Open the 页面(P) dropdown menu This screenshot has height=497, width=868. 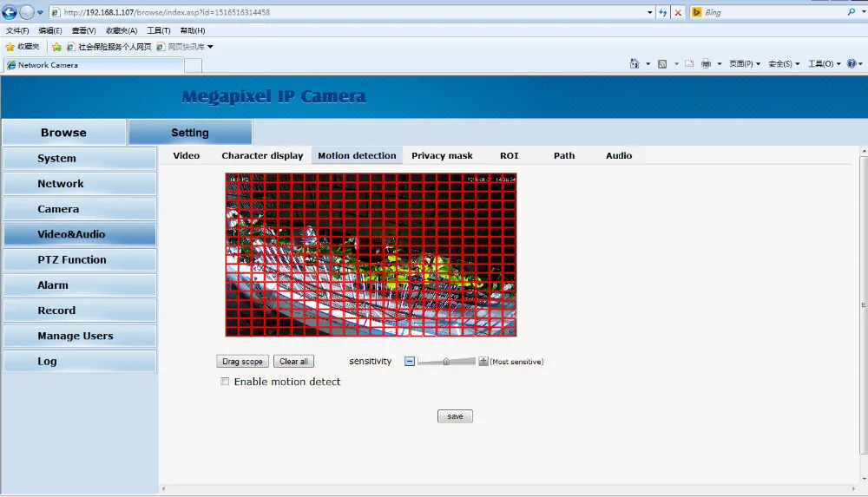tap(745, 63)
